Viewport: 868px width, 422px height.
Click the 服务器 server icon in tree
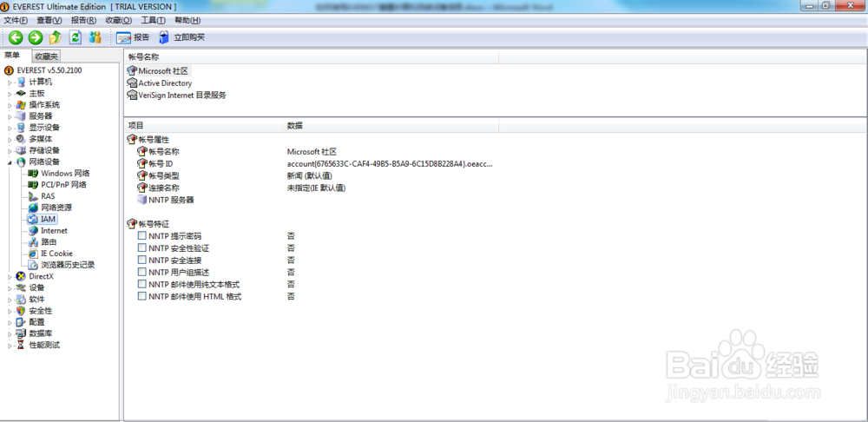point(21,115)
